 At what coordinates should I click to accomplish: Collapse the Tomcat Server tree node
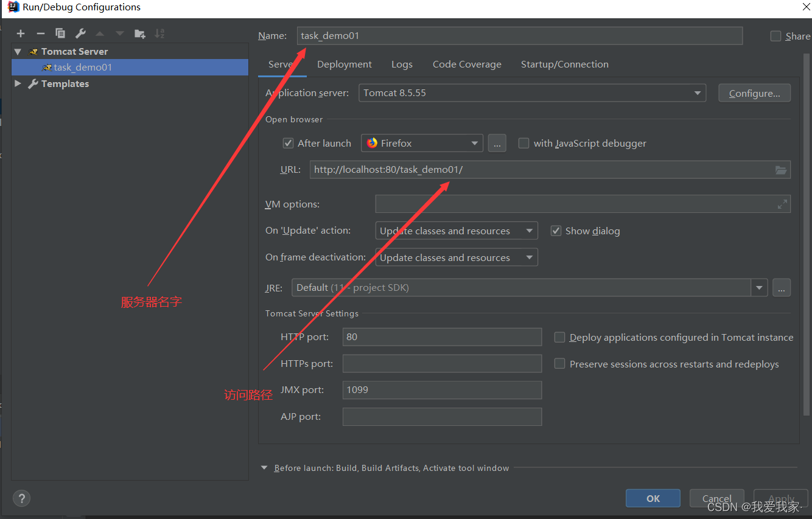18,52
